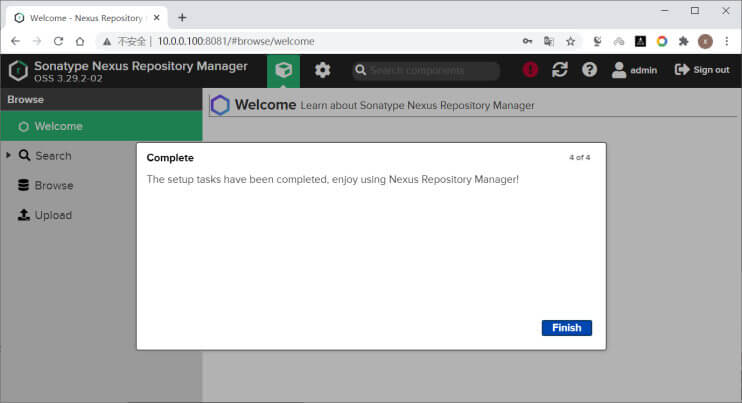Click the Finish button in the dialog
The image size is (742, 403).
click(x=566, y=328)
